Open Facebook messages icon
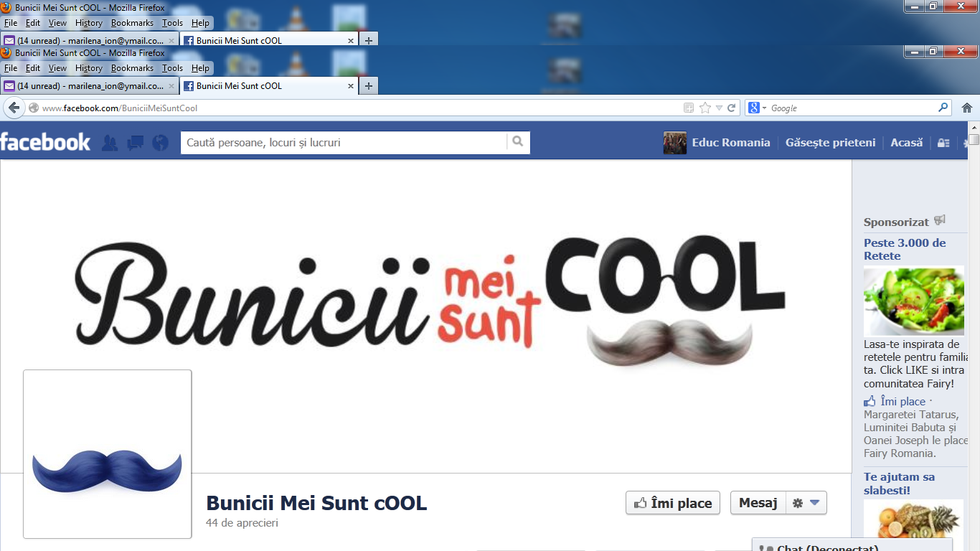 coord(135,143)
